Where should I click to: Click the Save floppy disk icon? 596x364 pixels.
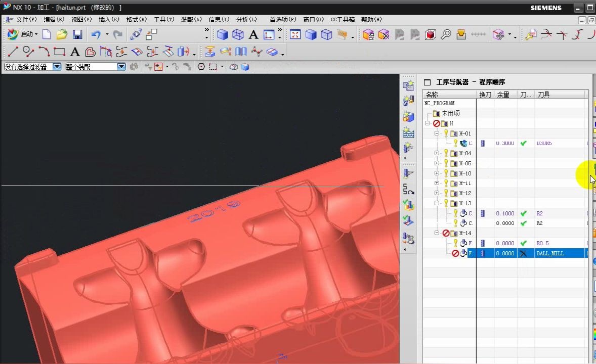coord(77,34)
